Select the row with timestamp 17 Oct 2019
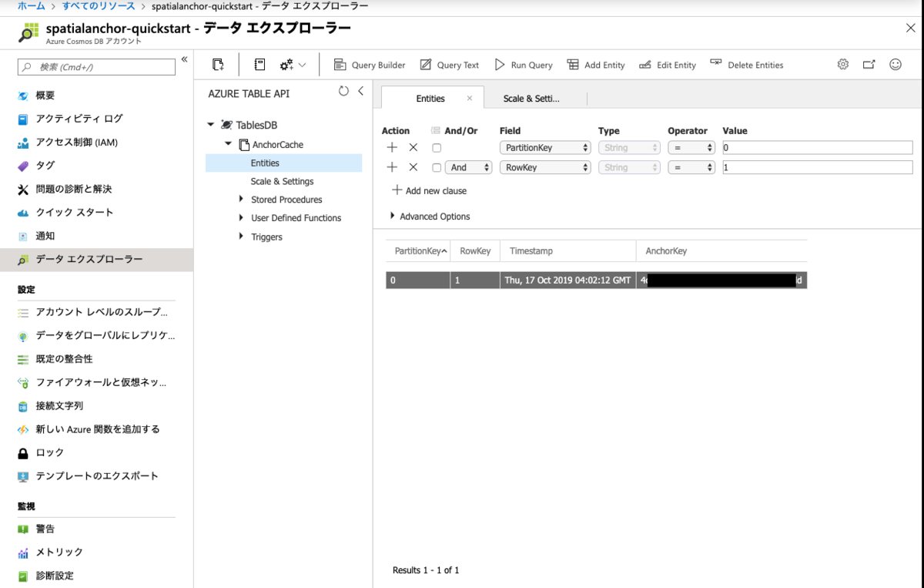Screen dimensions: 924x588 [x=597, y=281]
